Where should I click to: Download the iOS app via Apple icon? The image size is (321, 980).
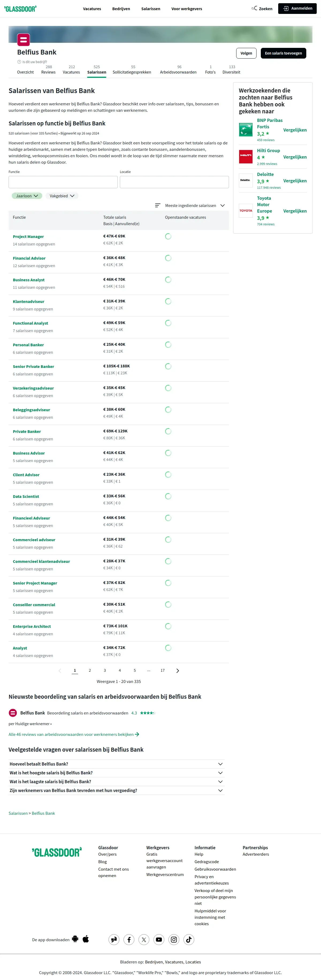[x=86, y=939]
